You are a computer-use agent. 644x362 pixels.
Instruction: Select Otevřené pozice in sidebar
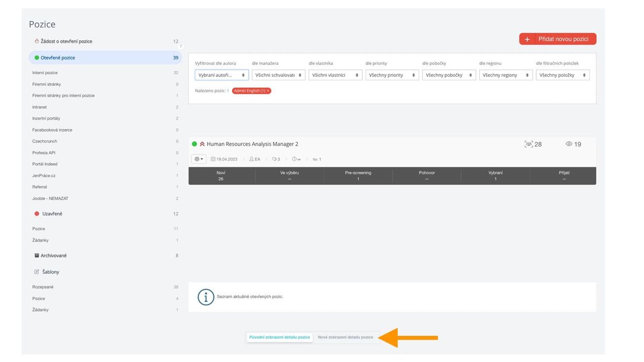tap(58, 57)
